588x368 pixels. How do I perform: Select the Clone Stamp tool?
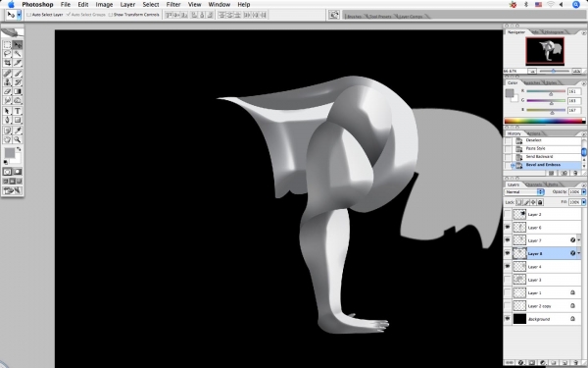7,82
